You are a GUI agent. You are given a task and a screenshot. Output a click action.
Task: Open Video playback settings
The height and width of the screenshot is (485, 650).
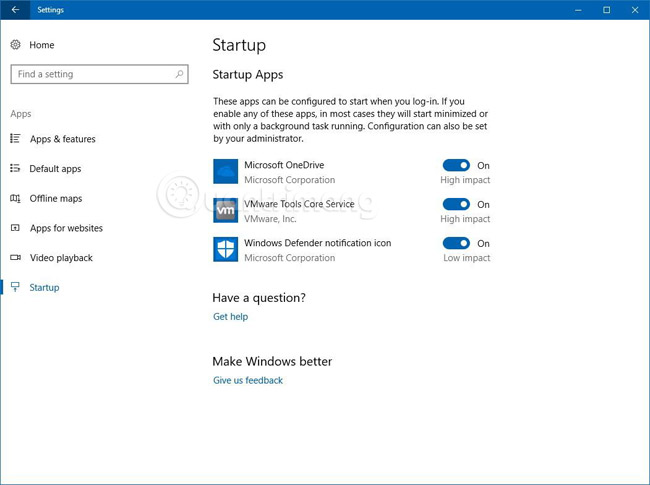(x=61, y=258)
